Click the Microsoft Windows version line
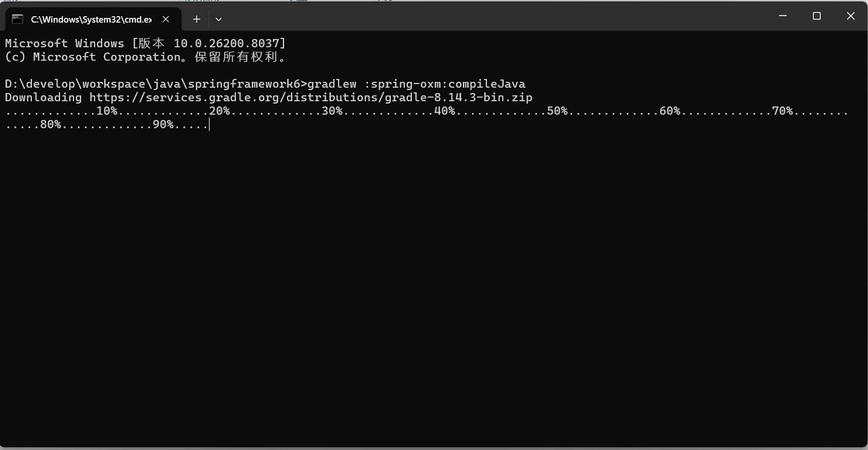The width and height of the screenshot is (868, 450). click(145, 43)
